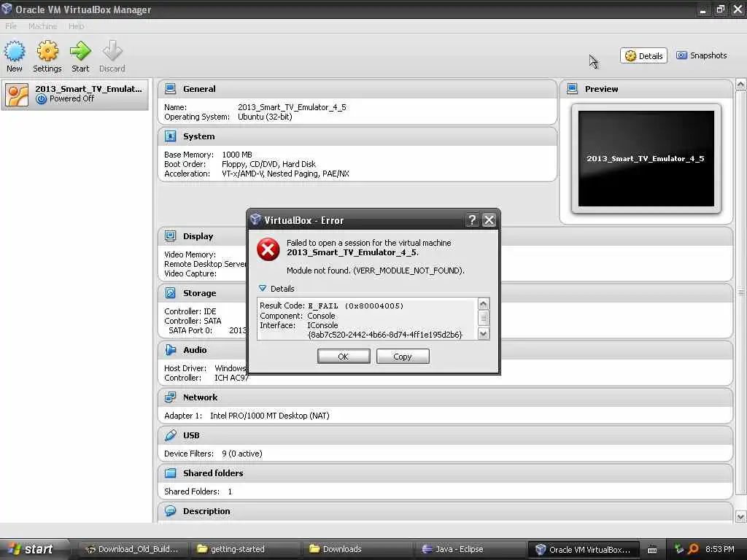The width and height of the screenshot is (747, 560).
Task: Click the red error icon in the dialog
Action: 268,249
